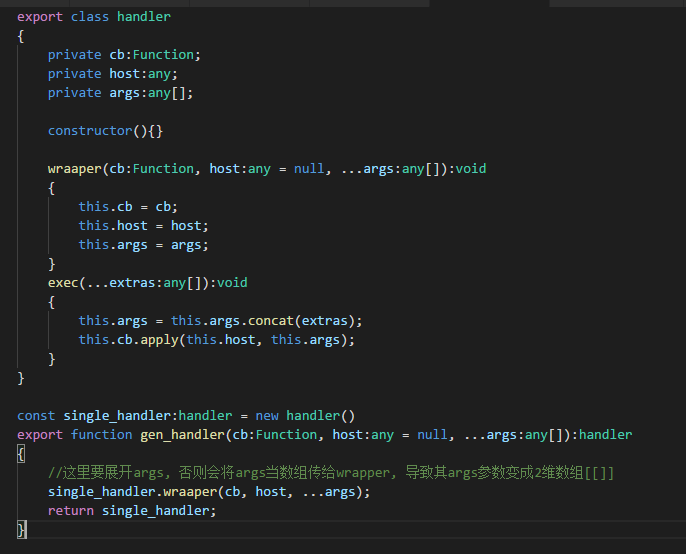Click the 'return' keyword
Viewport: 686px width, 554px height.
click(70, 511)
